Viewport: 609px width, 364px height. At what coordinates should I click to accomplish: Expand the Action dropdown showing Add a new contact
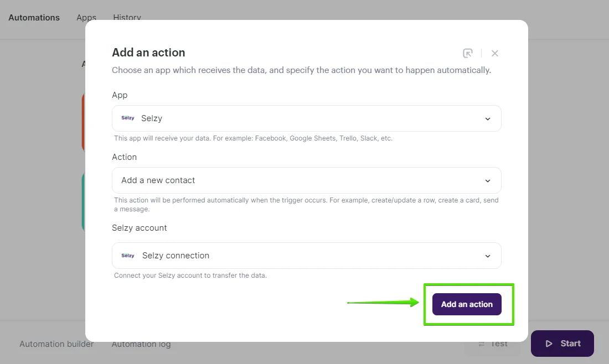pos(306,180)
